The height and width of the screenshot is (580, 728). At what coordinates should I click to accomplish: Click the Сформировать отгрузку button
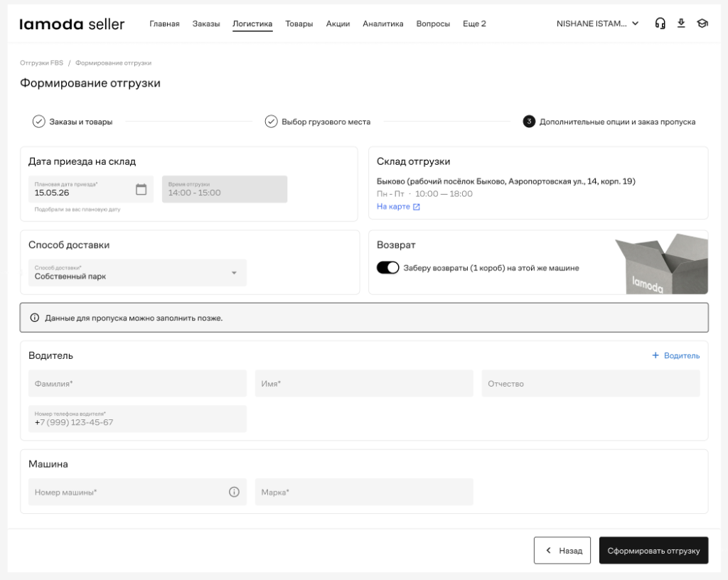[654, 550]
